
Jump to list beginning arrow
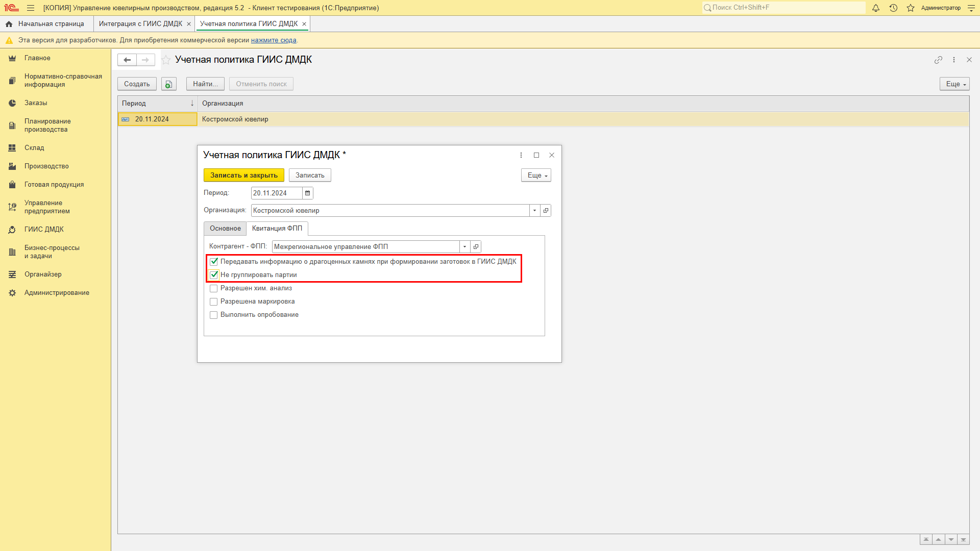(x=926, y=540)
